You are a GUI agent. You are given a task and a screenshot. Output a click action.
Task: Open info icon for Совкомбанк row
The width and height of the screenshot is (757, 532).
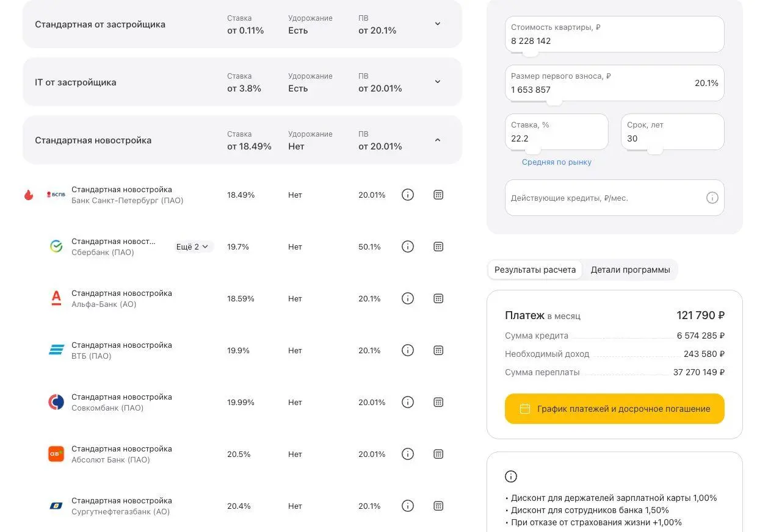coord(408,403)
